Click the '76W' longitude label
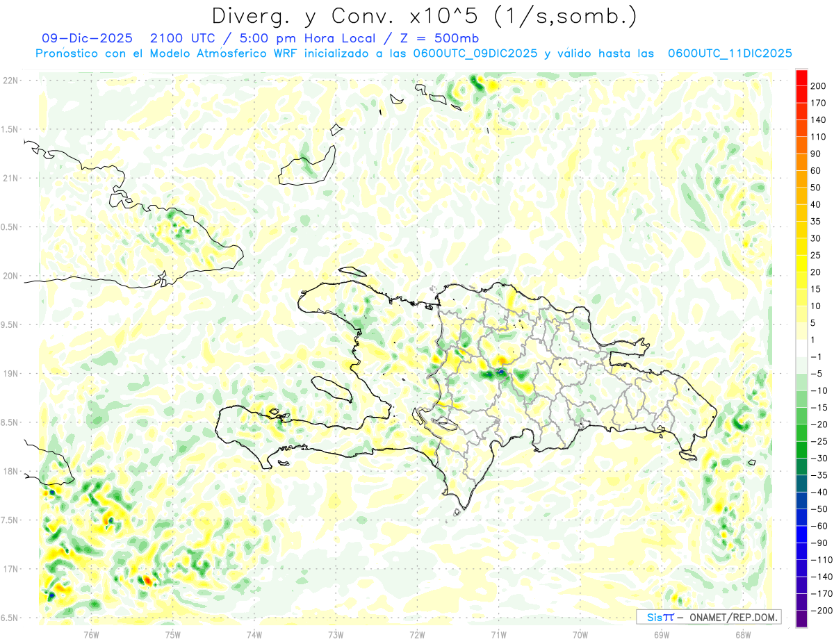Image resolution: width=834 pixels, height=644 pixels. pos(91,634)
